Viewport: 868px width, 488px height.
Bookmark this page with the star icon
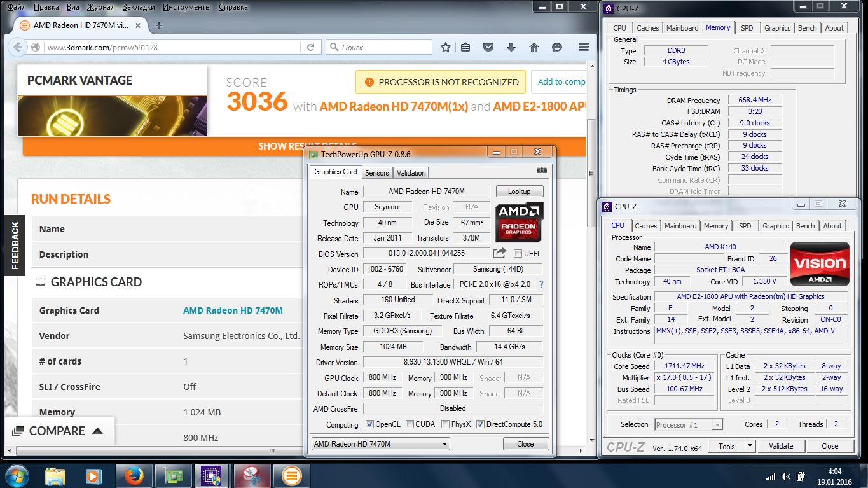click(x=446, y=47)
